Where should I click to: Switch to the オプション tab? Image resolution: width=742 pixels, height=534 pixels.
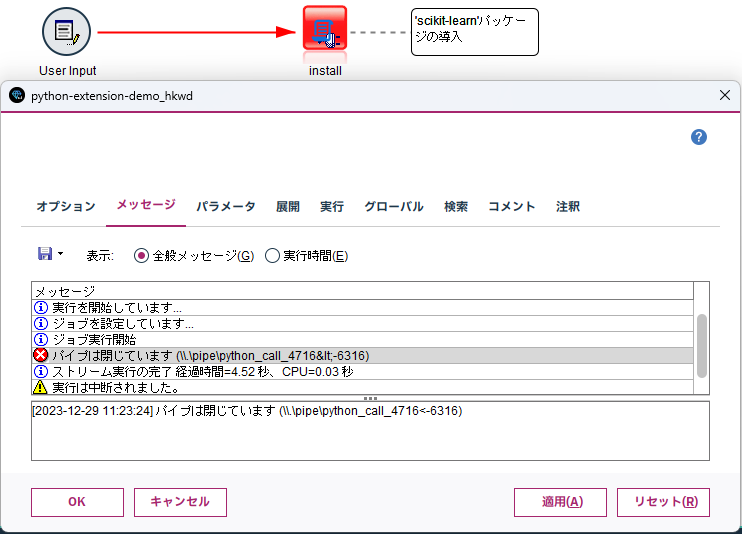[x=66, y=206]
